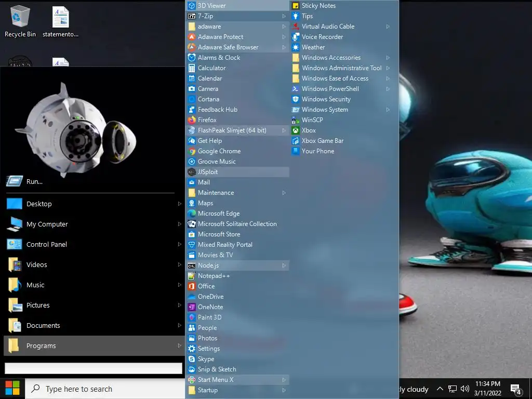
Task: Click the Microsoft Store icon
Action: click(x=192, y=234)
